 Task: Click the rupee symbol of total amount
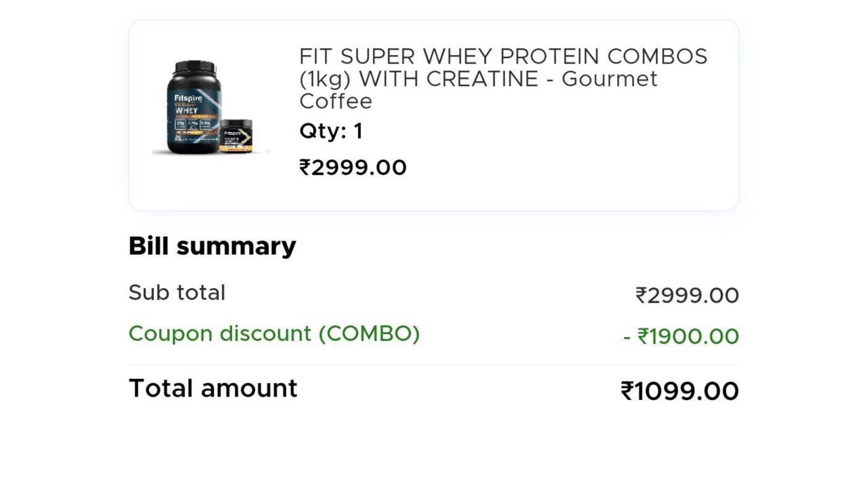627,392
